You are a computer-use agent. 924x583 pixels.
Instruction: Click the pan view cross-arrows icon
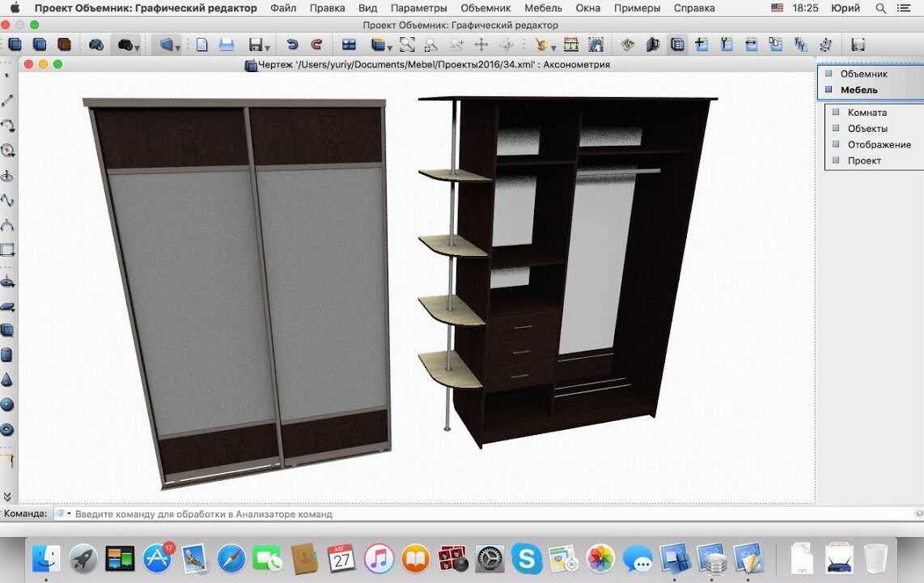pyautogui.click(x=481, y=45)
